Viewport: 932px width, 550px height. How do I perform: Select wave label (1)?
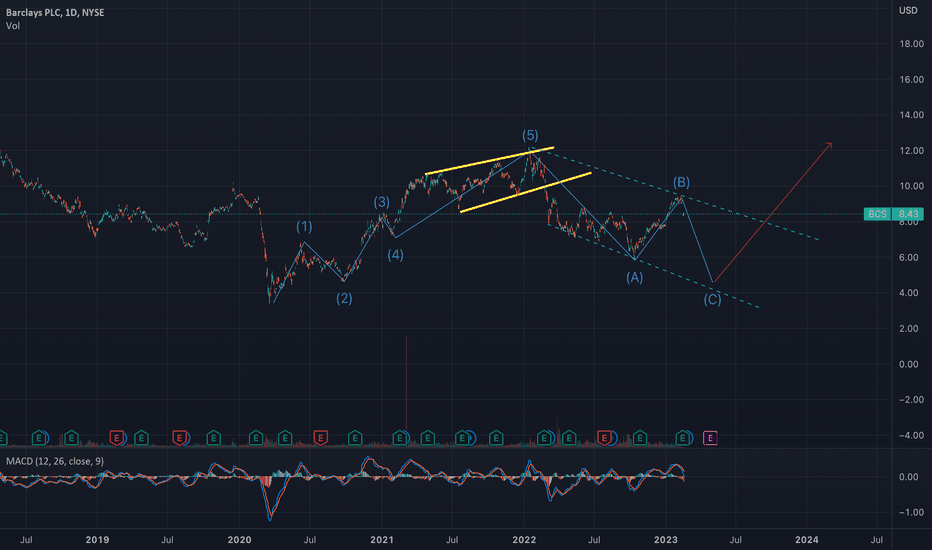pos(304,227)
